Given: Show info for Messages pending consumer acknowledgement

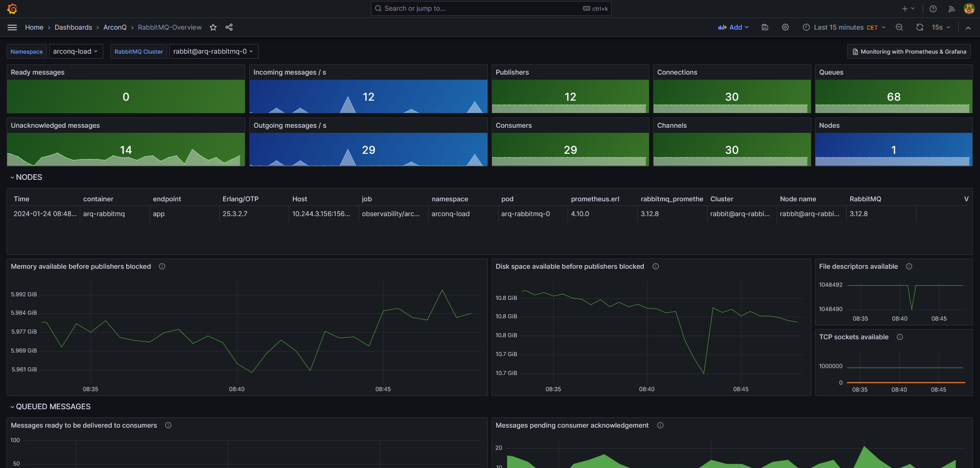Looking at the screenshot, I should [660, 426].
